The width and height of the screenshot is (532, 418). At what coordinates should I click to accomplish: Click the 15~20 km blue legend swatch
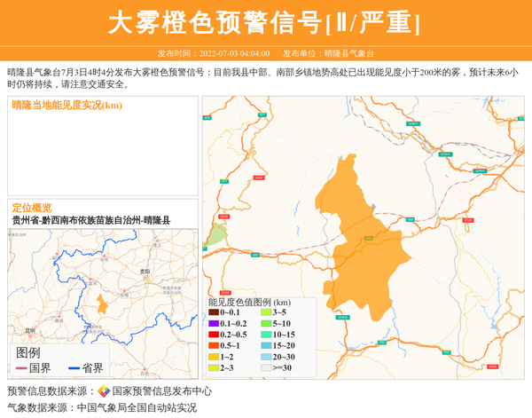266,345
